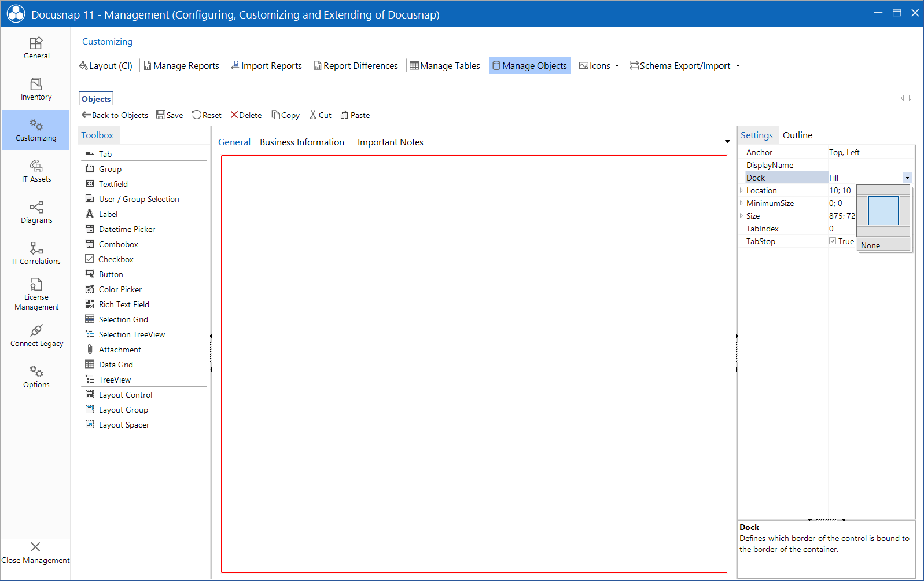
Task: Select Manage Objects toolbar item
Action: click(x=530, y=66)
